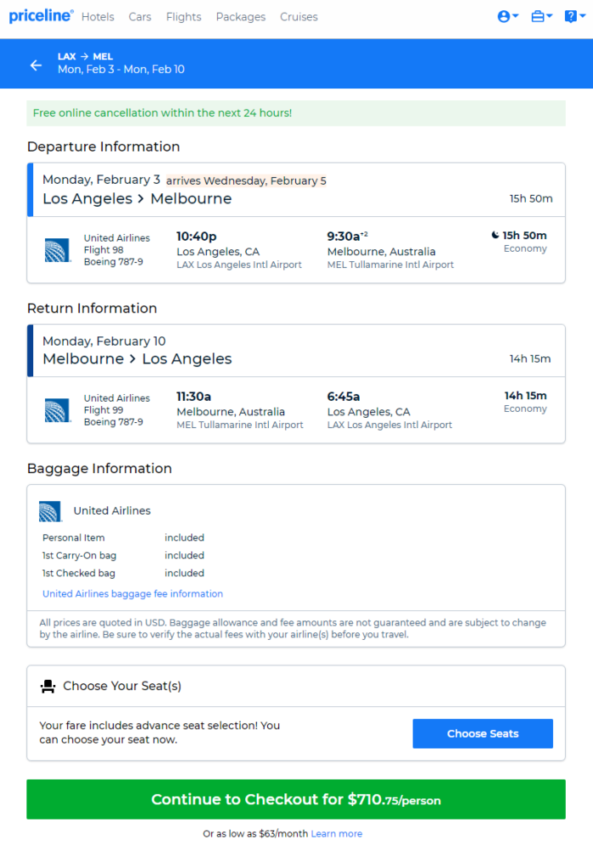Expand the help question mark menu
Screen dimensions: 593x868
click(574, 17)
